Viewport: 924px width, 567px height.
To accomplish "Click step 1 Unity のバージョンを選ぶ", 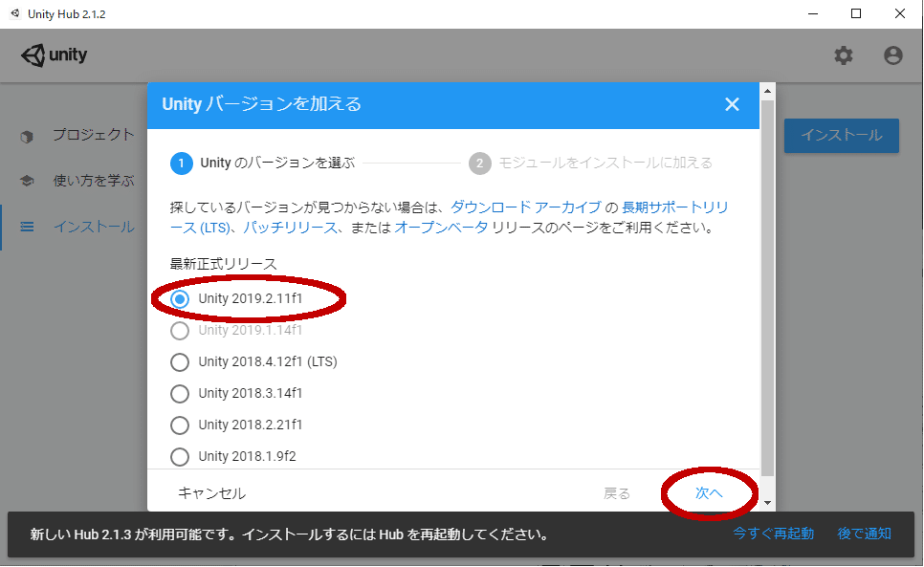I will [263, 164].
